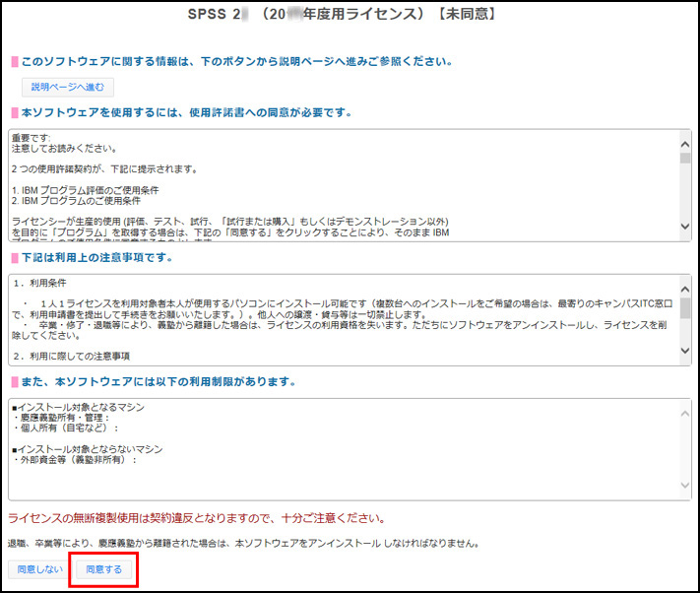Down arrow in インストール対象 restrictions box
This screenshot has height=593, width=700.
[x=685, y=485]
